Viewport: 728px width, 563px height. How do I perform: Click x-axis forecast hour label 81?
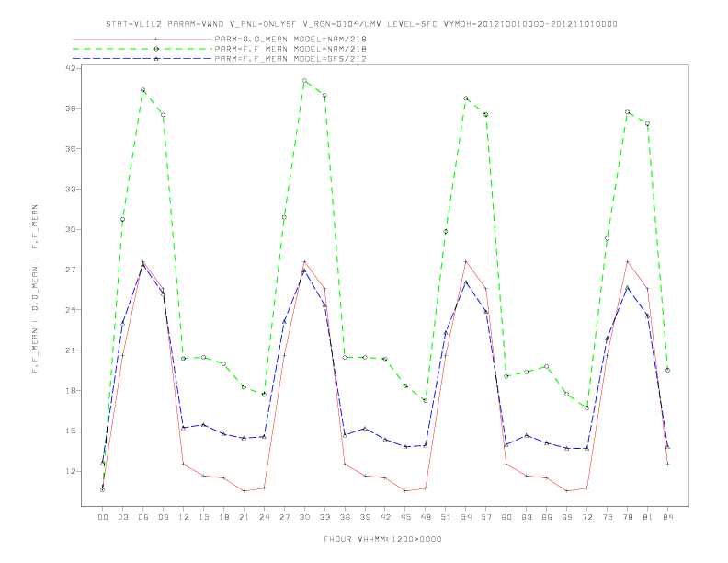click(648, 517)
